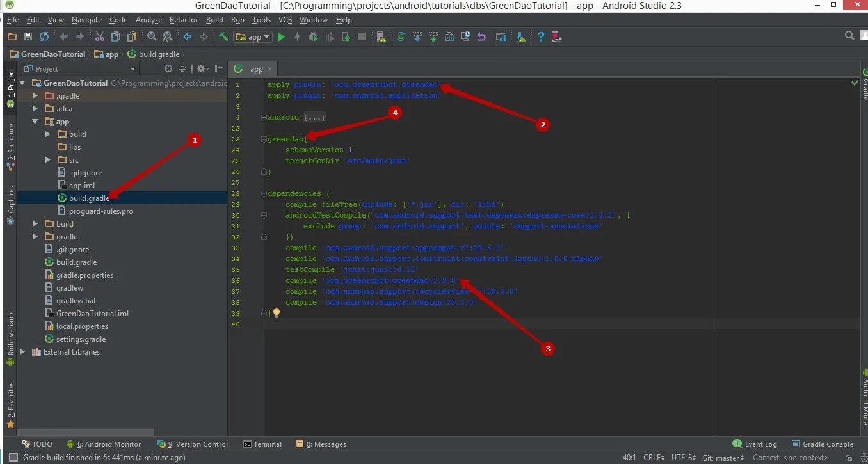Screen dimensions: 868x464
Task: Open the Analyze menu
Action: point(149,20)
